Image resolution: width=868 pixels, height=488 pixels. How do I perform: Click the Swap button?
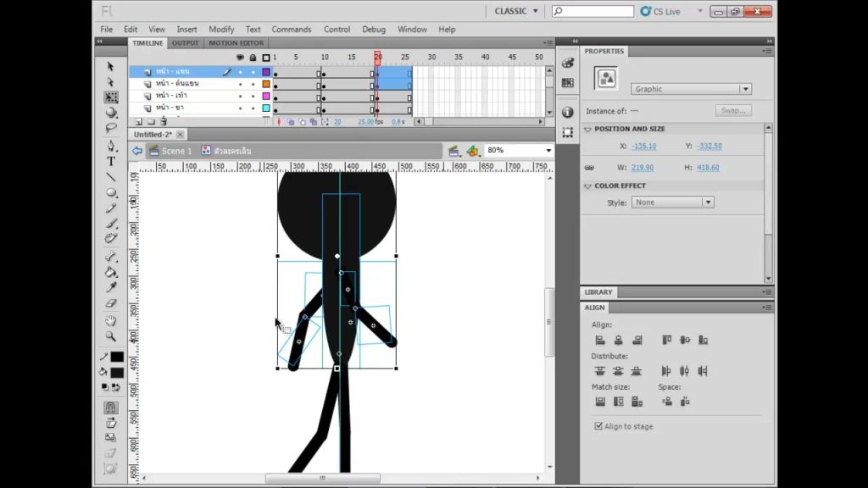(733, 111)
